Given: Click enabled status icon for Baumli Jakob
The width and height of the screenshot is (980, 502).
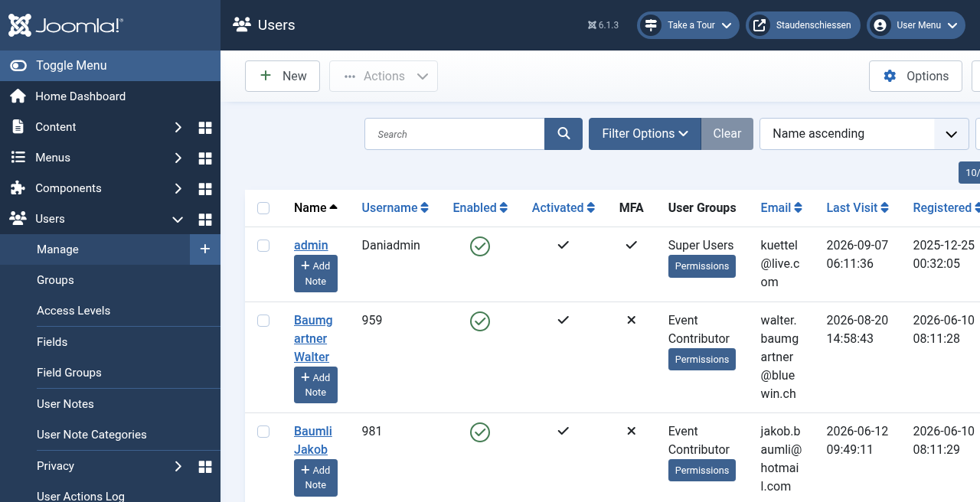Looking at the screenshot, I should coord(480,432).
